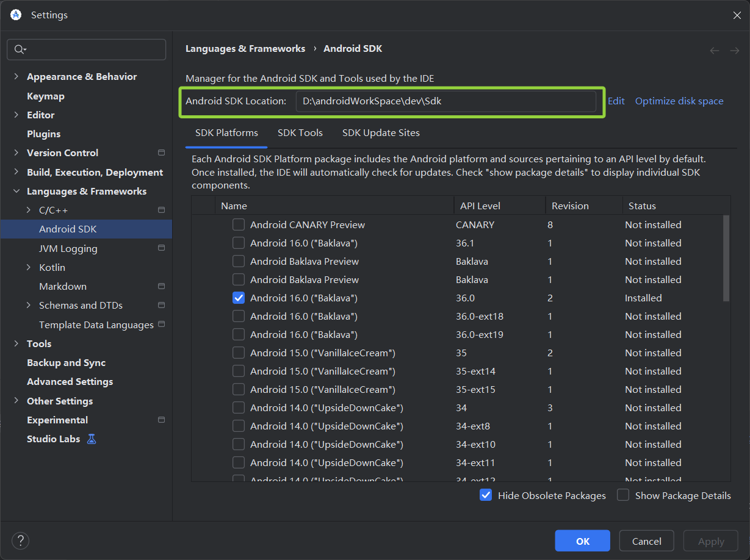
Task: Enable Show Package Details checkbox
Action: click(x=623, y=495)
